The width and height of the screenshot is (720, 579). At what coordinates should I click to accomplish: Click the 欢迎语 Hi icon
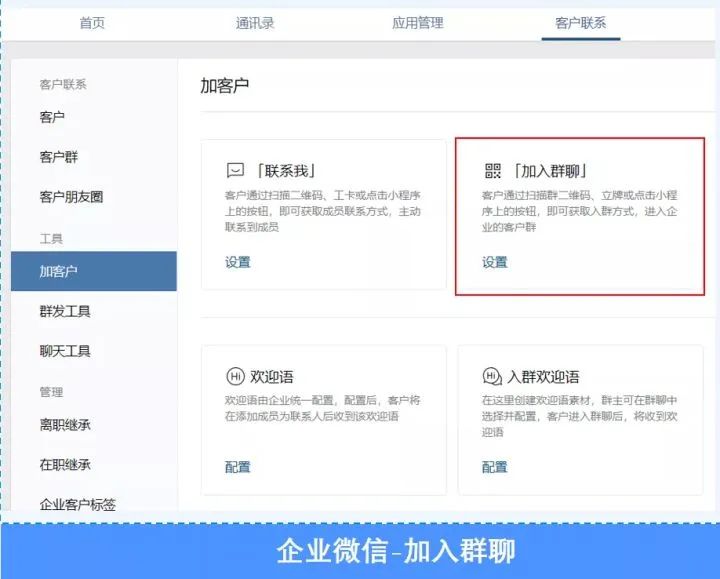coord(236,377)
